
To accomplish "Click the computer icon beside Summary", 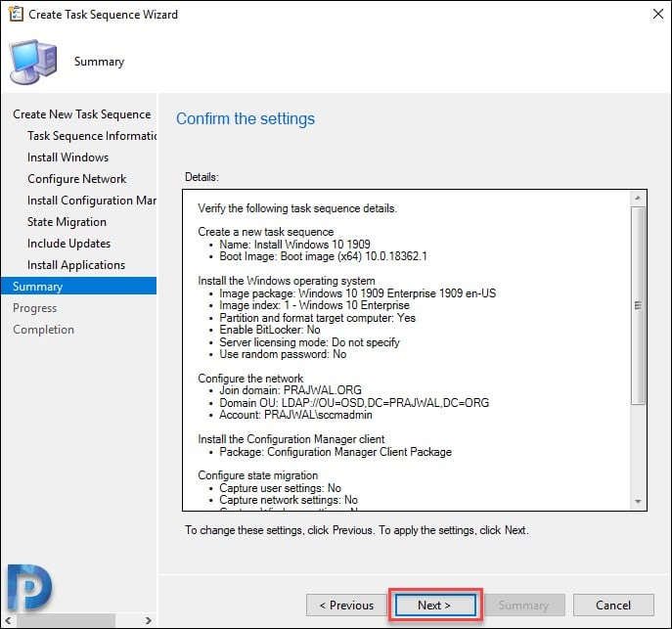I will tap(33, 63).
